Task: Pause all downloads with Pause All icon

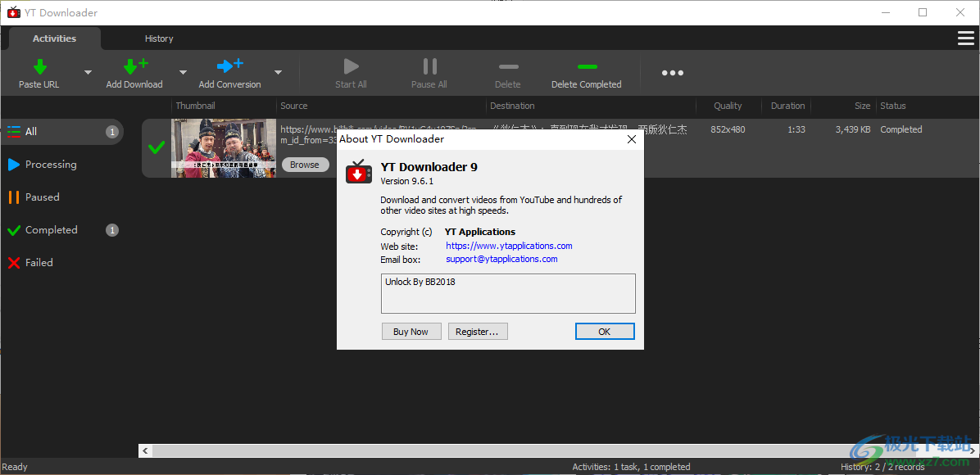Action: pos(429,66)
